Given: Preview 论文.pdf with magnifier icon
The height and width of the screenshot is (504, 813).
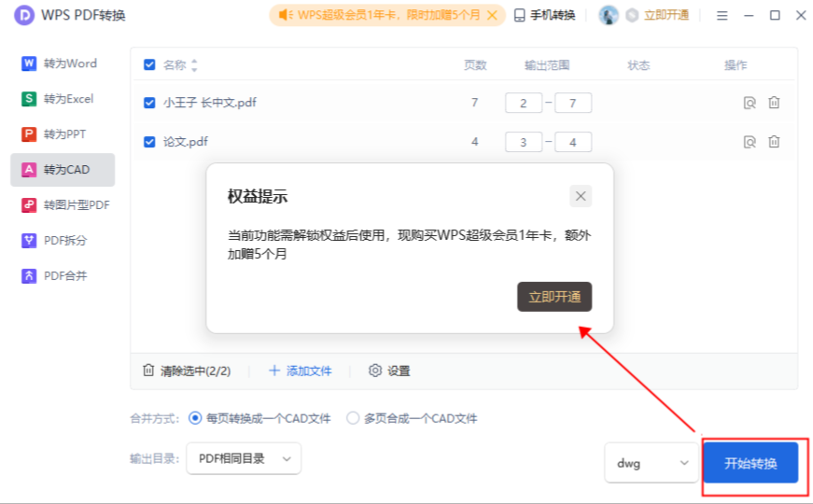Looking at the screenshot, I should (x=750, y=142).
